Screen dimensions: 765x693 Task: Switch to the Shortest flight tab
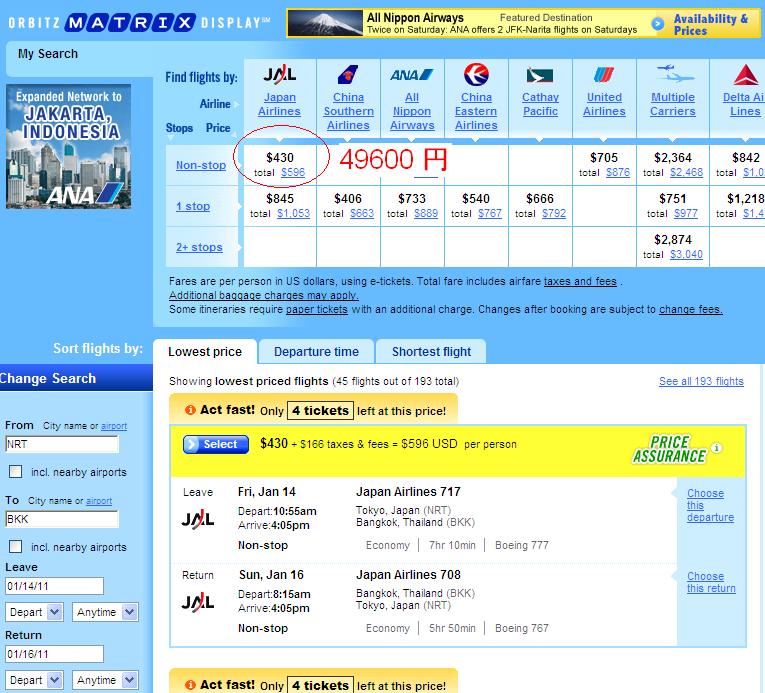431,351
